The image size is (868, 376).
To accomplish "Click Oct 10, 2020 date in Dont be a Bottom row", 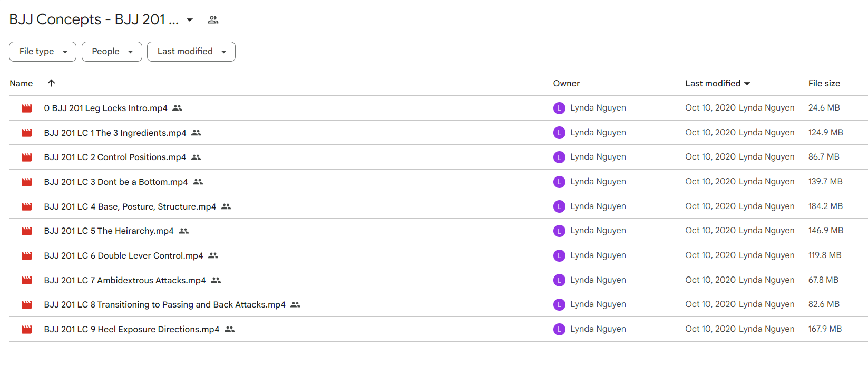I will point(710,182).
